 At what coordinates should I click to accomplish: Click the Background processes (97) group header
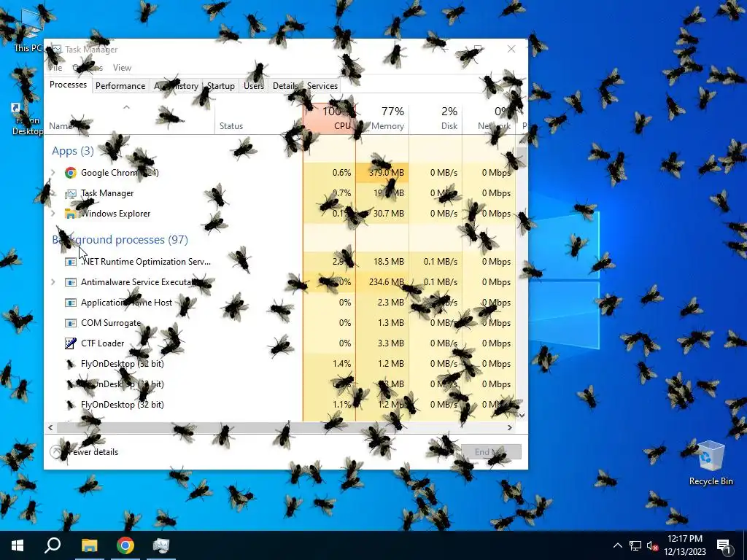pyautogui.click(x=120, y=239)
